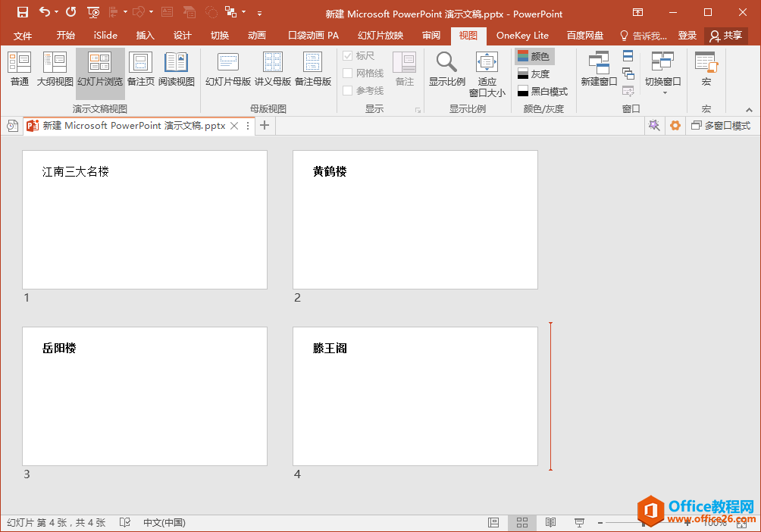Screen dimensions: 761x532
Task: Open the 宏 macros button
Action: pos(706,69)
